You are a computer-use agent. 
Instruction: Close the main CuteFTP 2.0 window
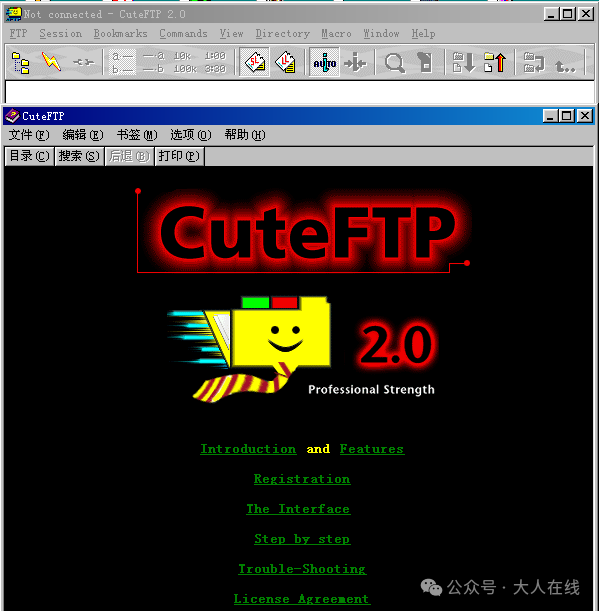(x=586, y=14)
